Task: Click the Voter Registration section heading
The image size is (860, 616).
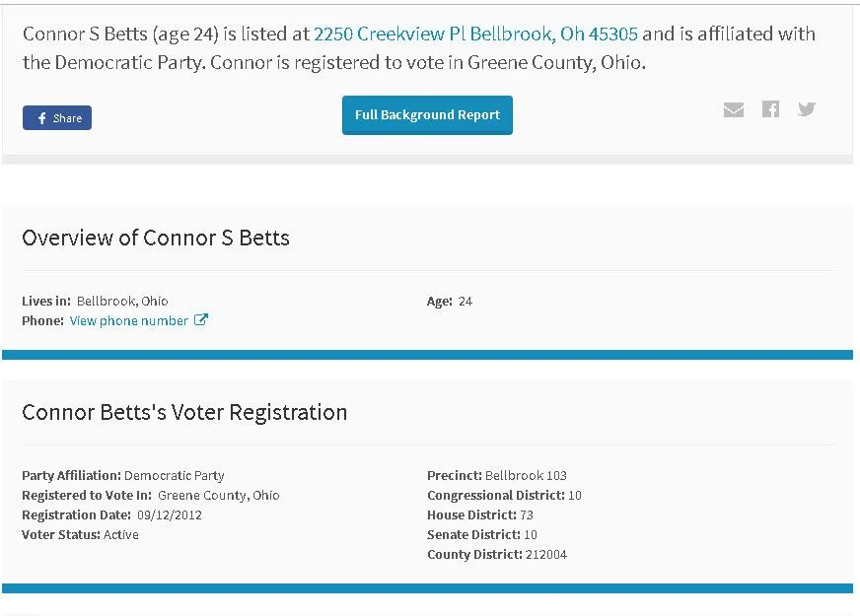Action: tap(184, 412)
